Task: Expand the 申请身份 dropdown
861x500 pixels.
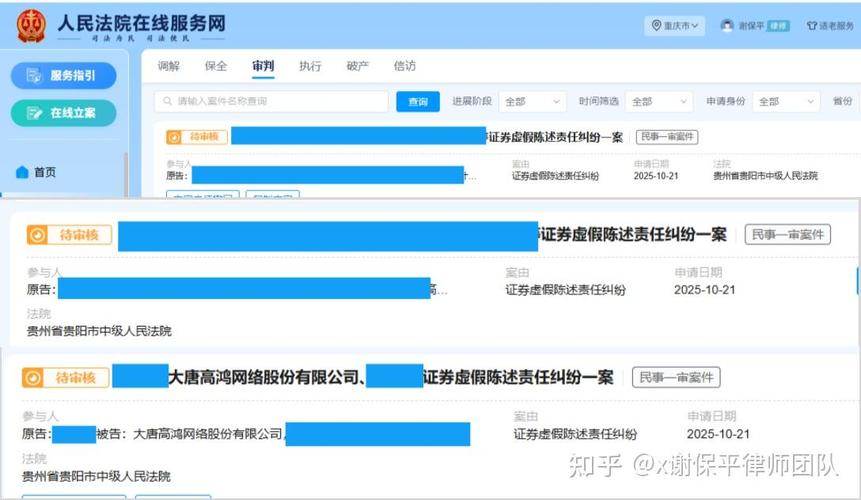Action: [786, 102]
